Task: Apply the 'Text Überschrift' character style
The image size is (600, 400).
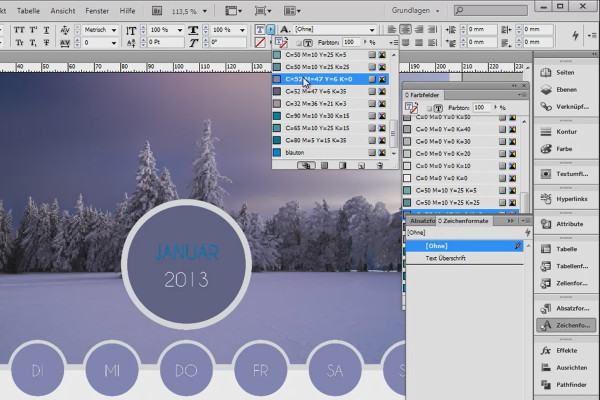Action: click(x=464, y=258)
